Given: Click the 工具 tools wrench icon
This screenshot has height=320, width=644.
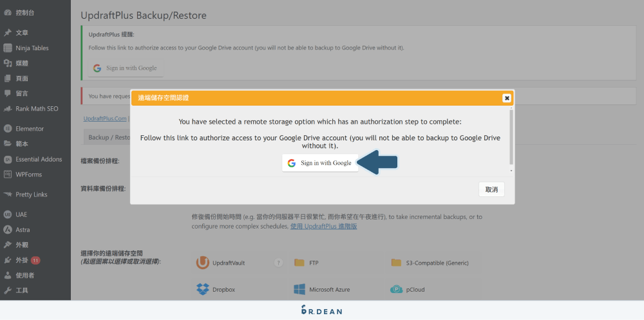Looking at the screenshot, I should [7, 290].
